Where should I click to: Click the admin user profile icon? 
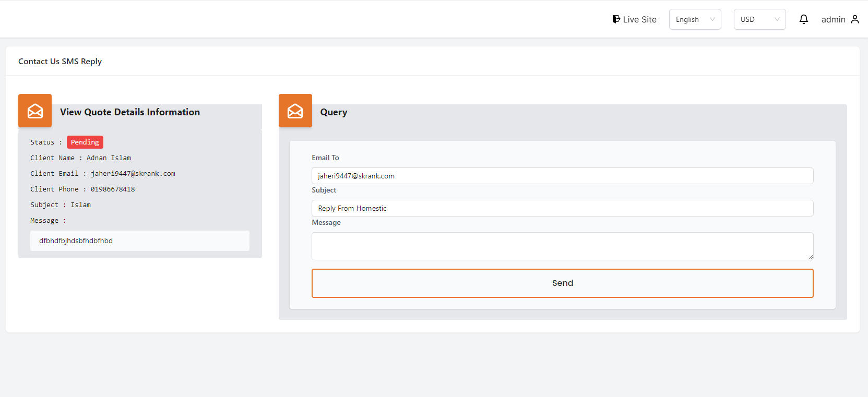tap(854, 19)
